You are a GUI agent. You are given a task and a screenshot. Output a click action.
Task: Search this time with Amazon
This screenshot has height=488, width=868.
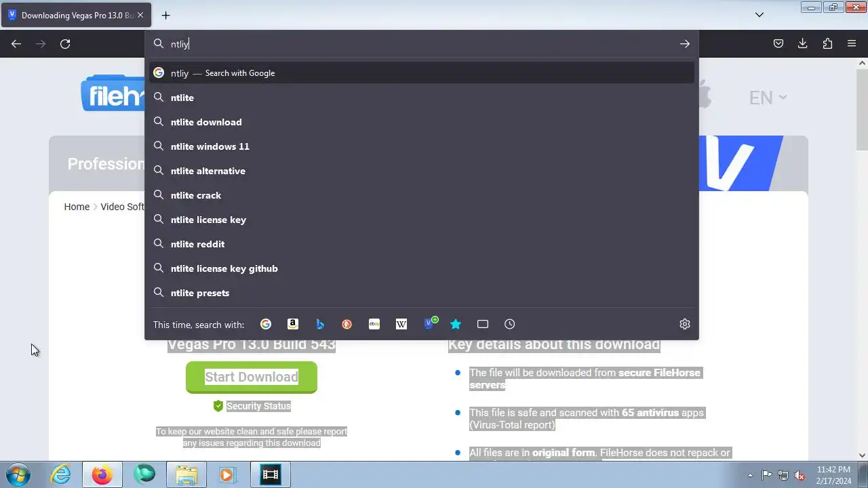point(293,324)
